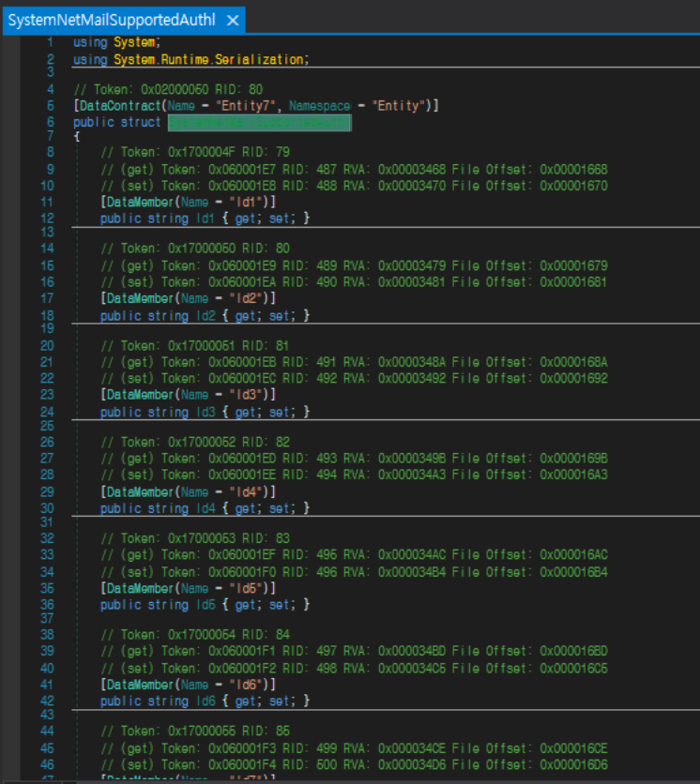Click the Id1 property name on line 12
700x784 pixels.
(205, 219)
